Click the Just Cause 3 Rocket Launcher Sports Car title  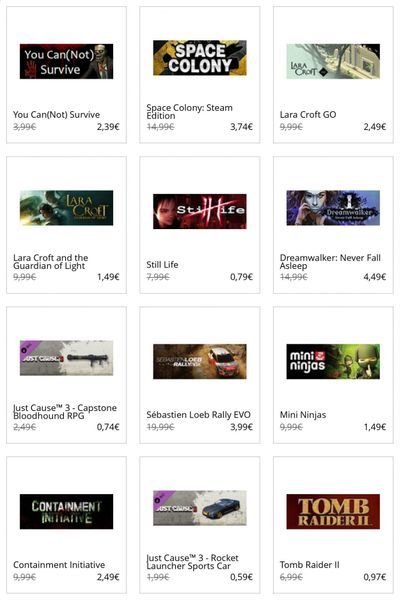click(x=192, y=562)
